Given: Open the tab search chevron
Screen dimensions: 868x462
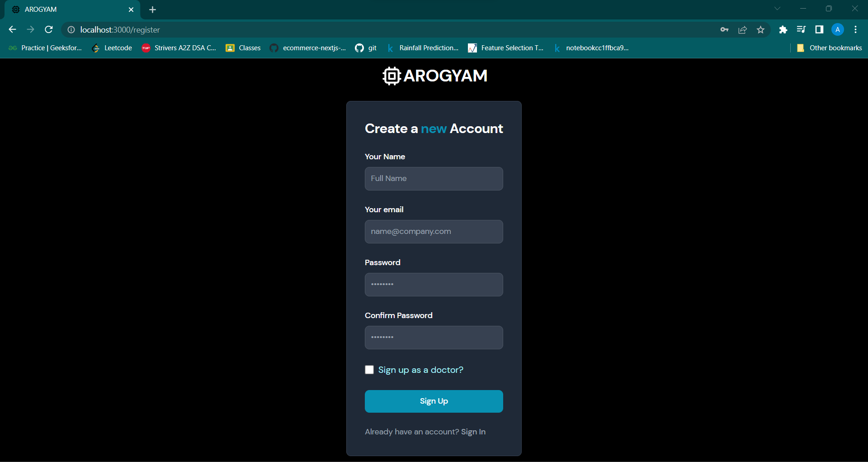Looking at the screenshot, I should [x=777, y=8].
